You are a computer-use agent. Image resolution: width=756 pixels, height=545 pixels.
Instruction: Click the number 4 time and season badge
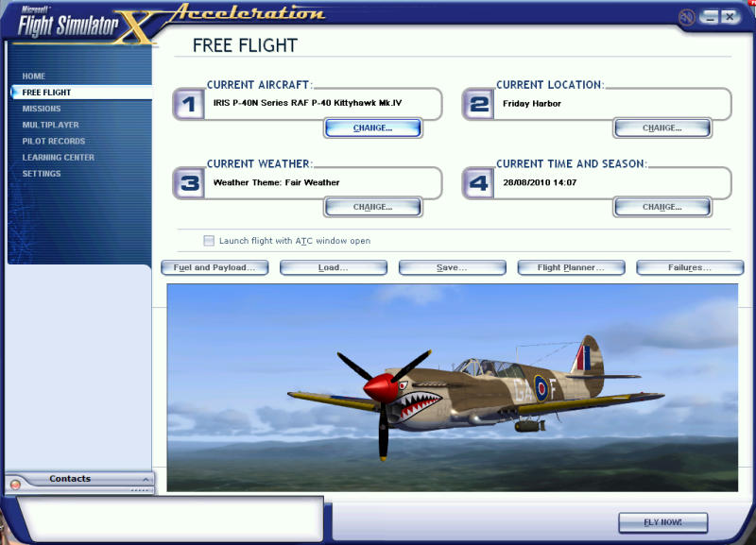tap(479, 183)
